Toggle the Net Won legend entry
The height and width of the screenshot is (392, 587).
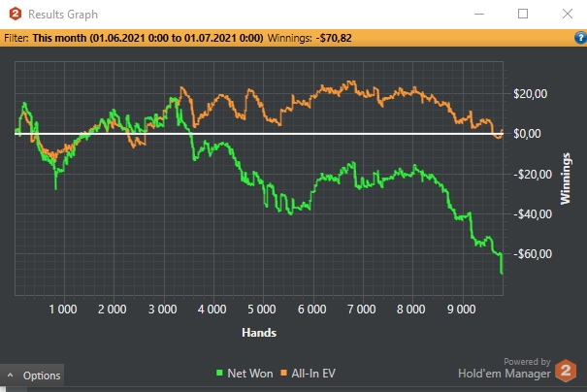click(245, 374)
